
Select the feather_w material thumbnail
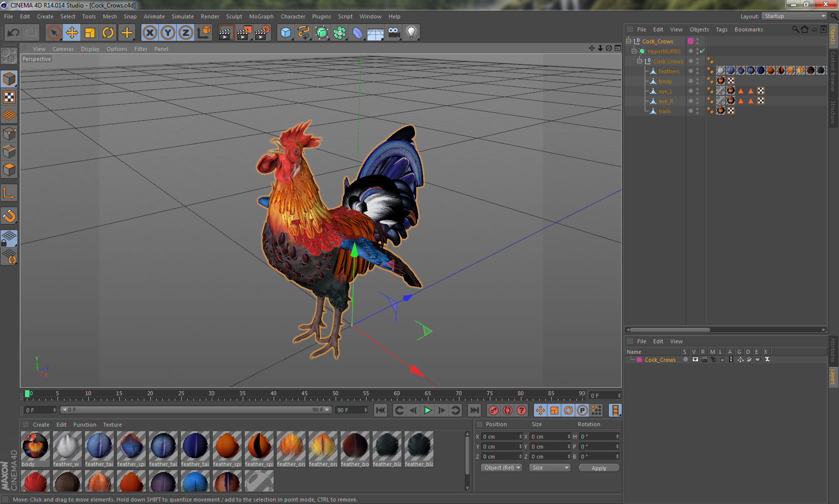67,449
